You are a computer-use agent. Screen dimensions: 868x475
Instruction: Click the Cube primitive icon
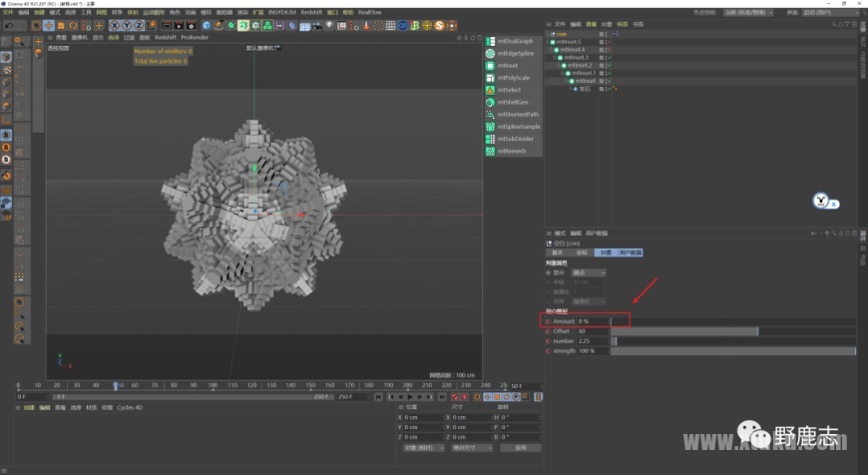pos(207,26)
